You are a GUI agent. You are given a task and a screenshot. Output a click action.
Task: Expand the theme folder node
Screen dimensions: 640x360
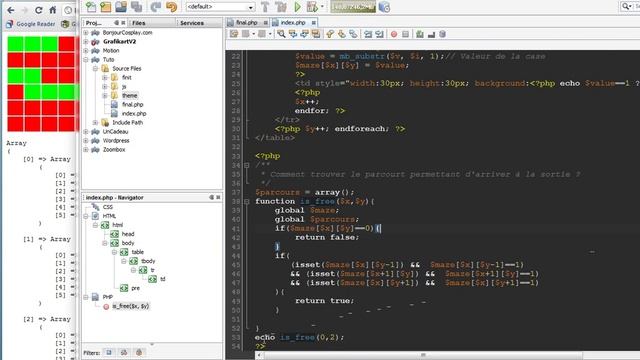click(x=105, y=96)
